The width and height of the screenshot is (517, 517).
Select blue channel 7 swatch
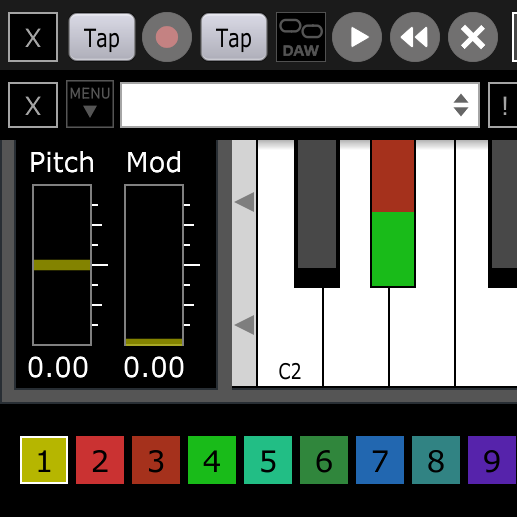click(x=380, y=460)
